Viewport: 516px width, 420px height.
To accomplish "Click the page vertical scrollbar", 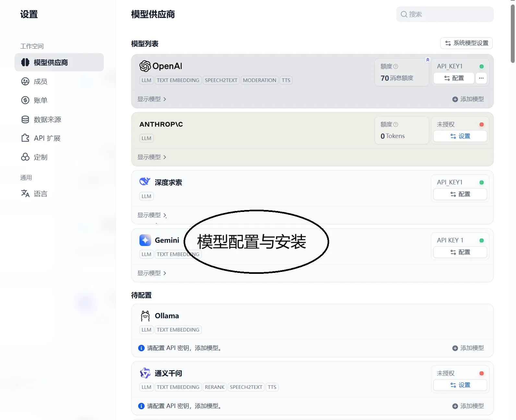I will tap(513, 34).
